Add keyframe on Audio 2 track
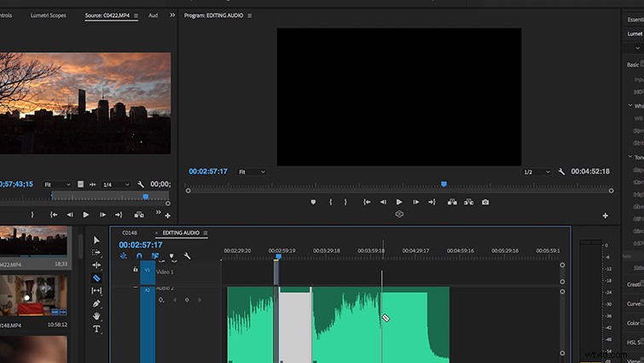644x363 pixels. click(187, 300)
